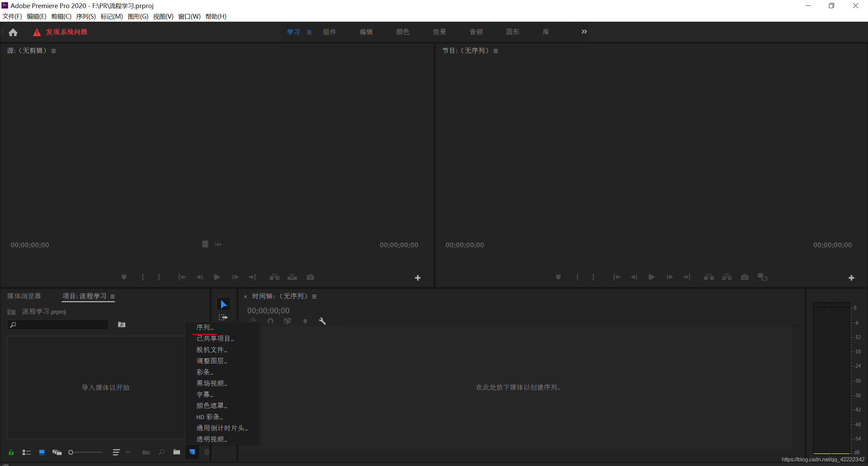The height and width of the screenshot is (466, 868).
Task: Mark Out point in Program monitor
Action: pyautogui.click(x=593, y=277)
